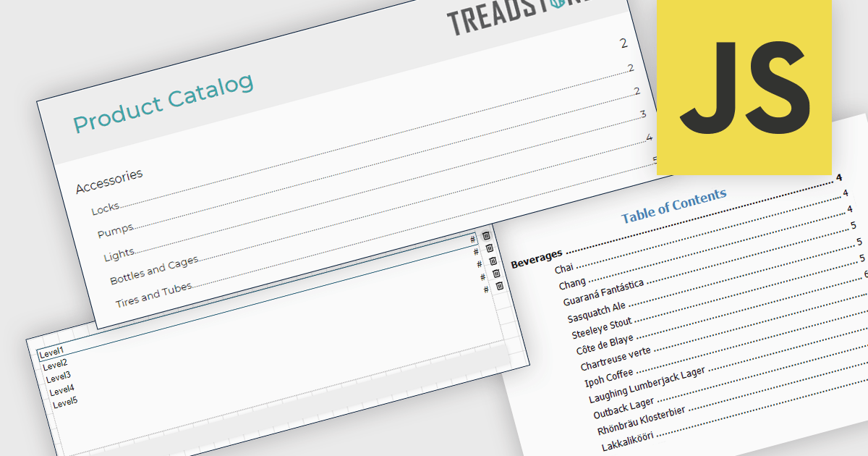Click the Lakkalikööri entry

click(627, 442)
